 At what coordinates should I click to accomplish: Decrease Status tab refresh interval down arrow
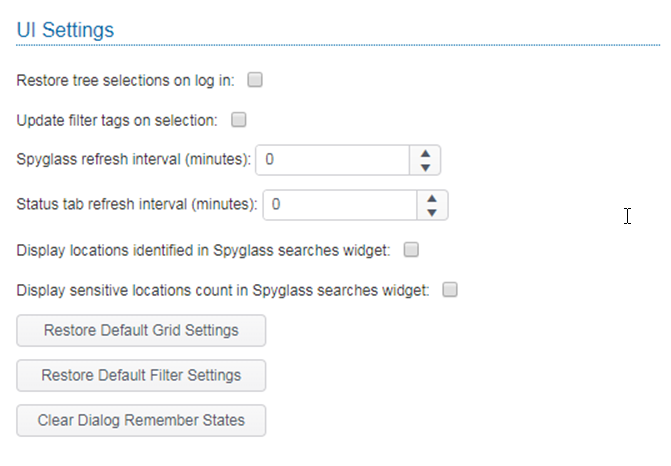click(432, 212)
